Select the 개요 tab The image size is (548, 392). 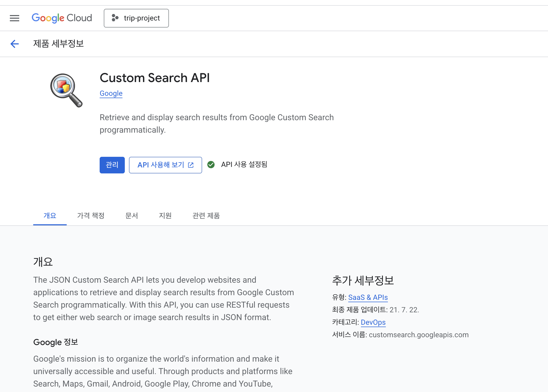[x=50, y=215]
